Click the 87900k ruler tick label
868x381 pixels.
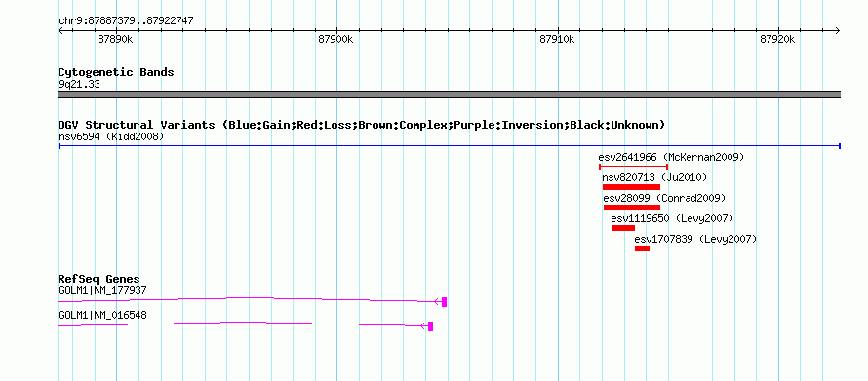(336, 39)
